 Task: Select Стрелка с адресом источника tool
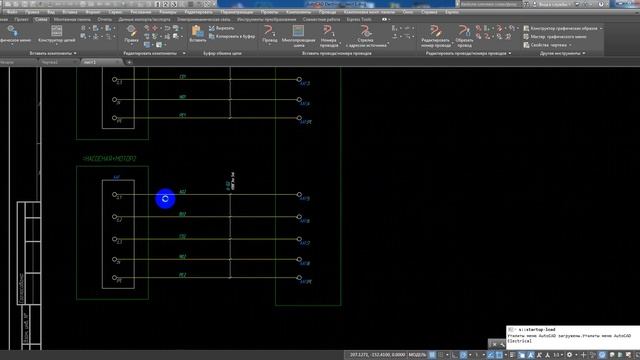click(365, 36)
